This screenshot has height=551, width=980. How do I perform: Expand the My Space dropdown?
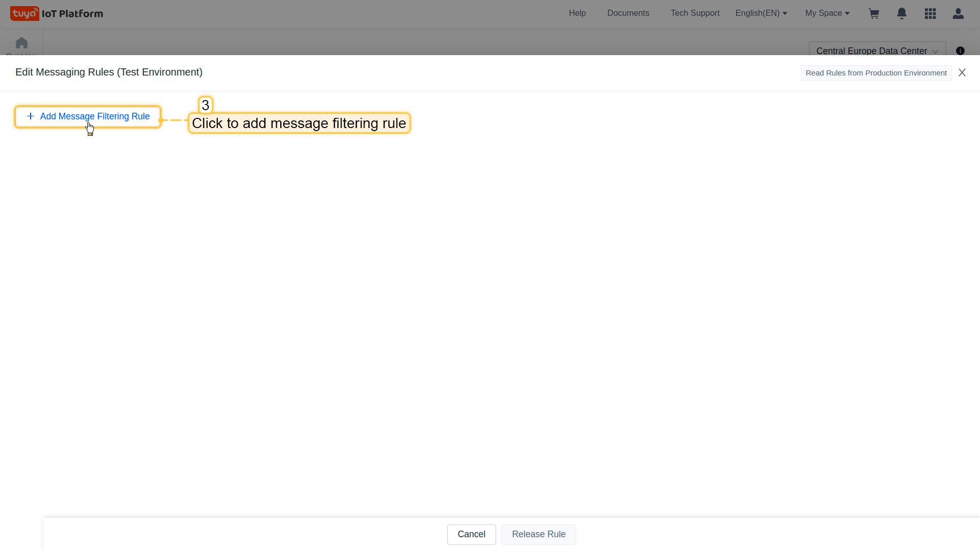pos(827,13)
